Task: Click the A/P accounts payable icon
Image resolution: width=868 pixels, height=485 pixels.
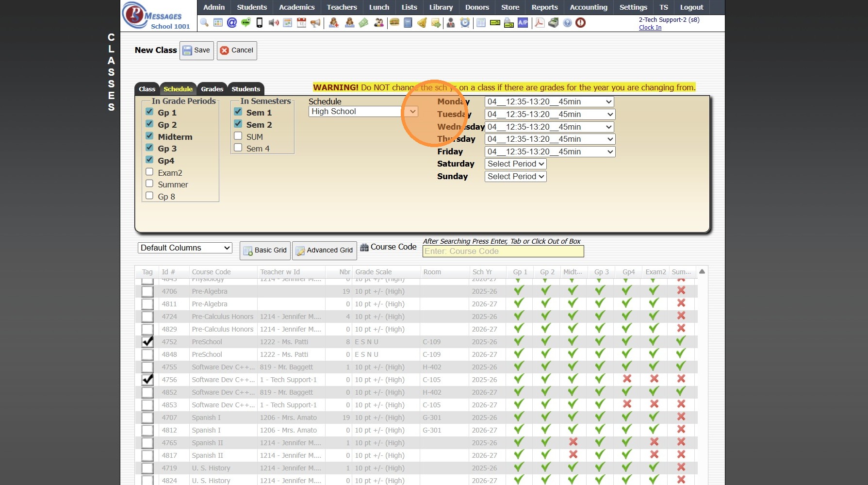Action: coord(523,23)
